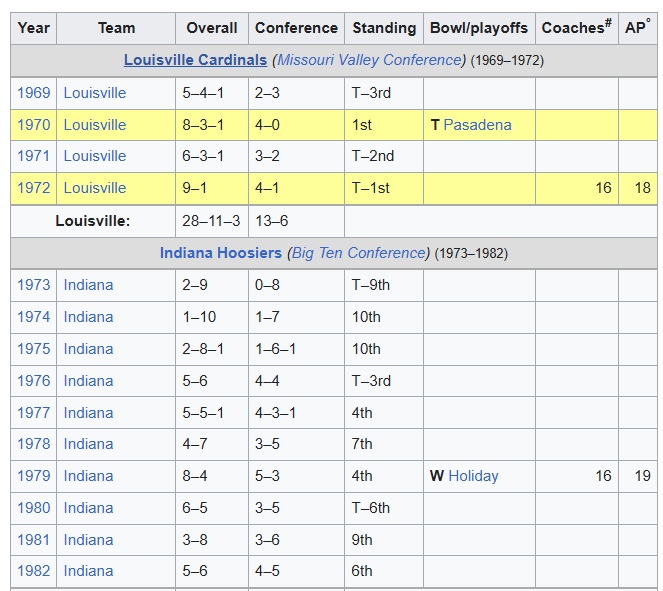Open the Big Ten Conference link

359,253
